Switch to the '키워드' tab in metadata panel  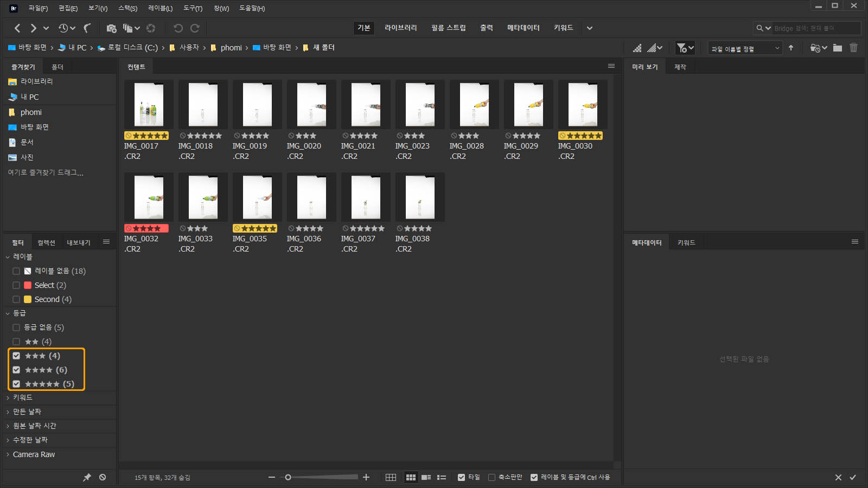pyautogui.click(x=686, y=242)
